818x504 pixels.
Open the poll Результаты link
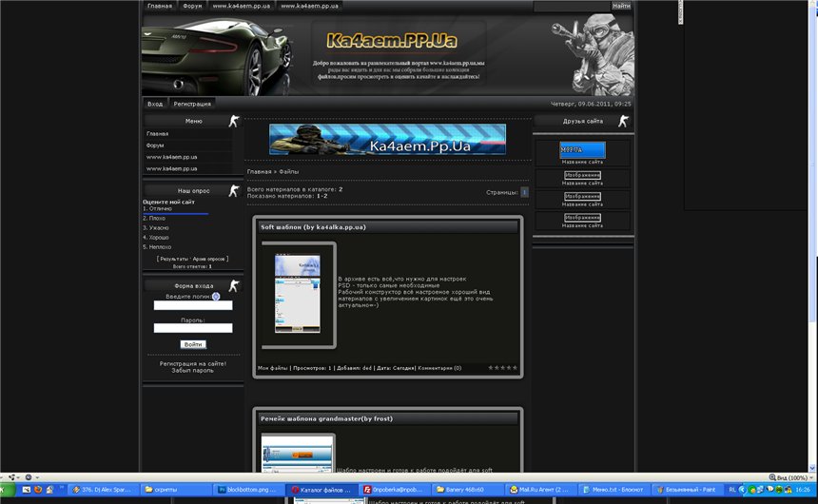click(x=174, y=259)
